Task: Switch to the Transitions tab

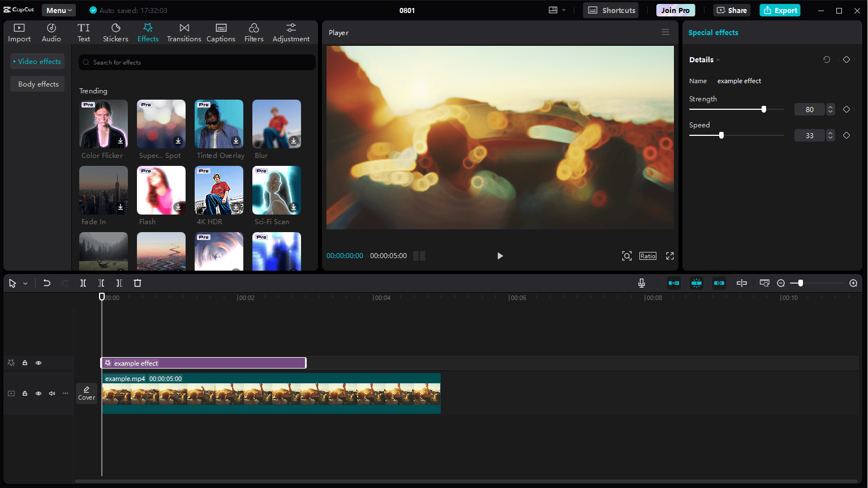Action: pyautogui.click(x=184, y=33)
